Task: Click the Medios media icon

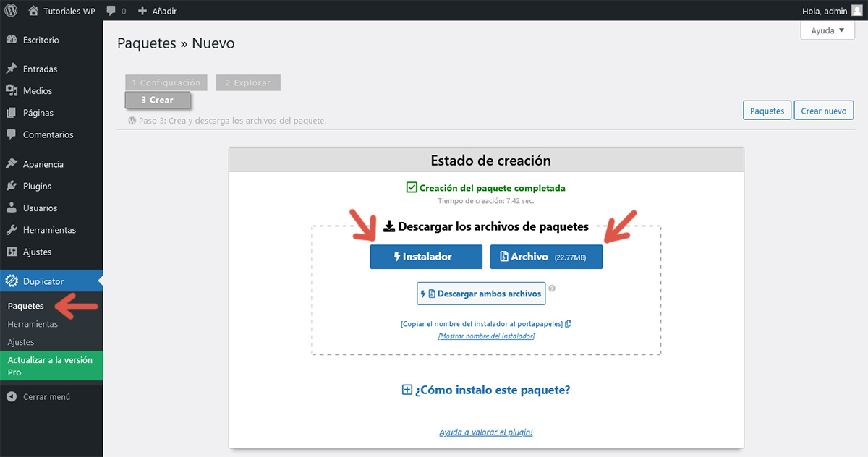Action: coord(12,91)
